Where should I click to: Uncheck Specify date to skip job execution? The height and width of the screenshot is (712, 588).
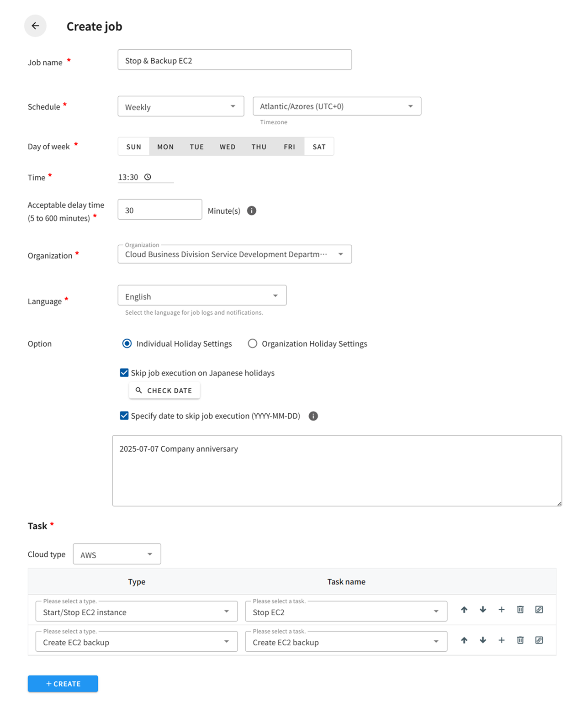tap(124, 416)
